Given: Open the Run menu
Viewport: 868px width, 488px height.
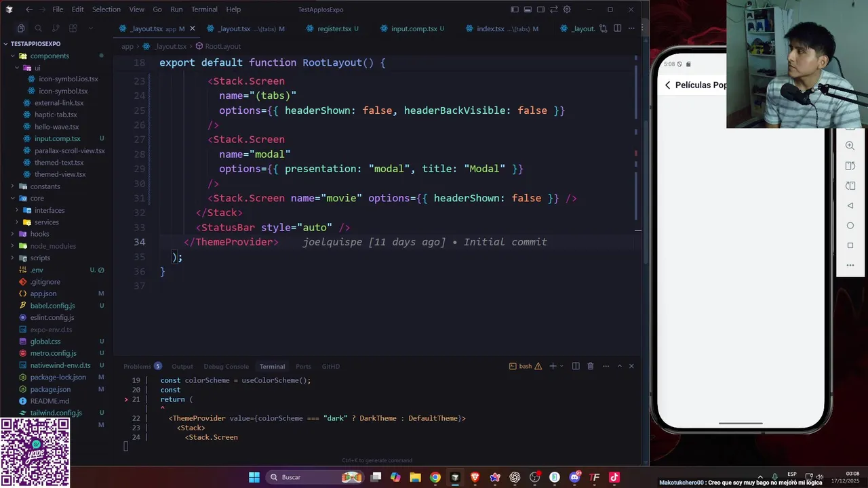Looking at the screenshot, I should point(176,9).
